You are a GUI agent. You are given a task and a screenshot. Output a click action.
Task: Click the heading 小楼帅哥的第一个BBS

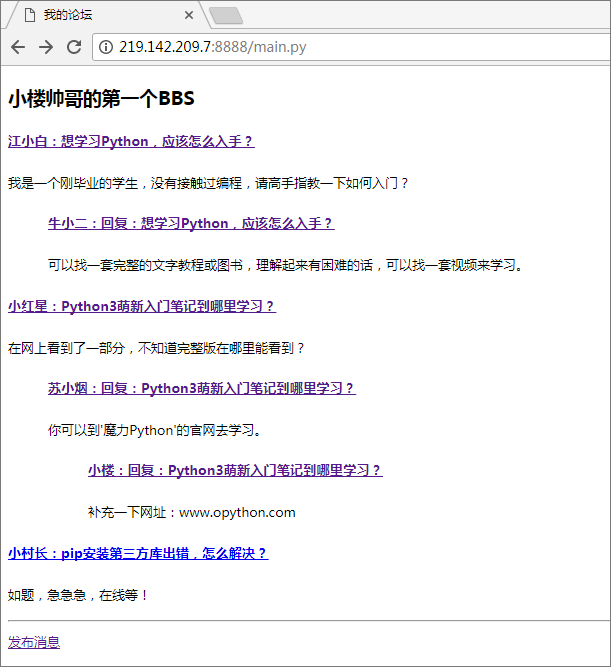click(101, 98)
